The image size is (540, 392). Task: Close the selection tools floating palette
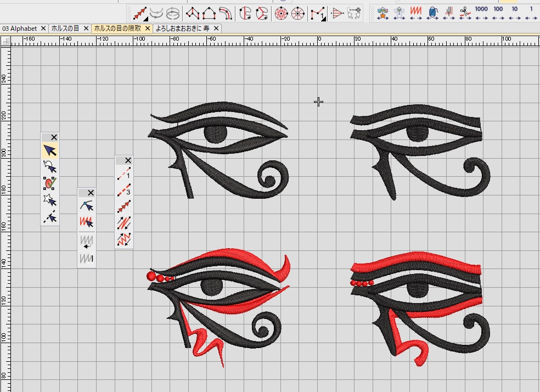pos(54,137)
